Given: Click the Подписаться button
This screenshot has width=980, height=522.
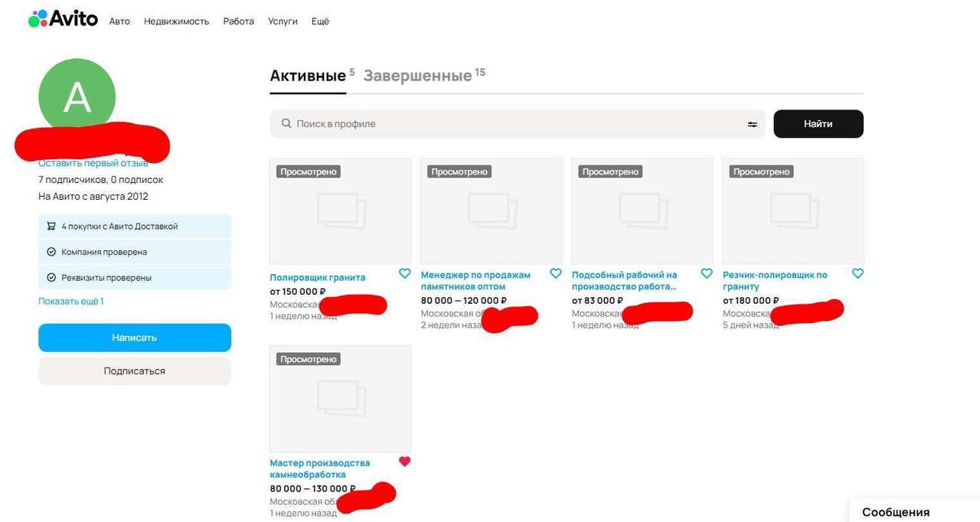Looking at the screenshot, I should (135, 371).
